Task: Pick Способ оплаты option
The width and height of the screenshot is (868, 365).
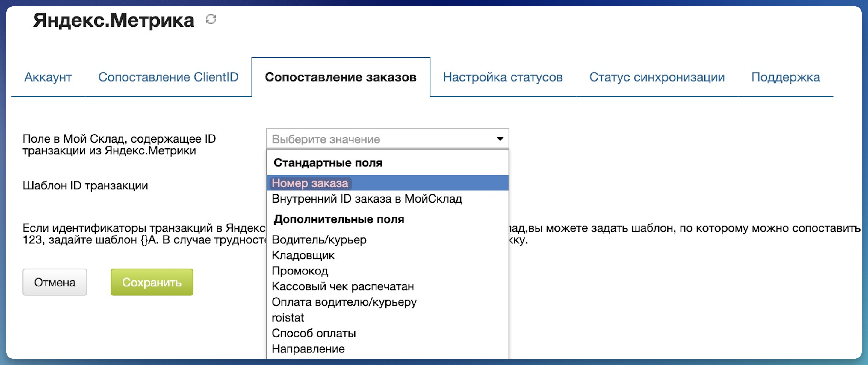Action: coord(388,333)
